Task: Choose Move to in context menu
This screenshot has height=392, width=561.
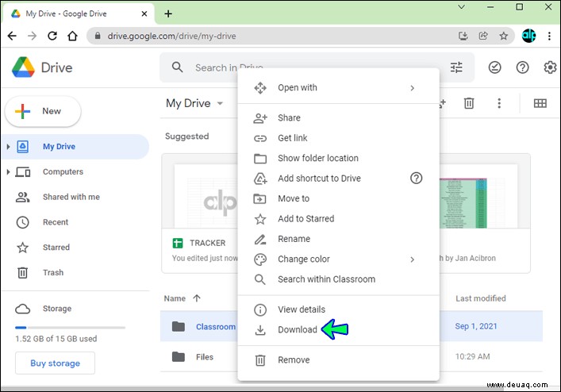Action: coord(339,198)
